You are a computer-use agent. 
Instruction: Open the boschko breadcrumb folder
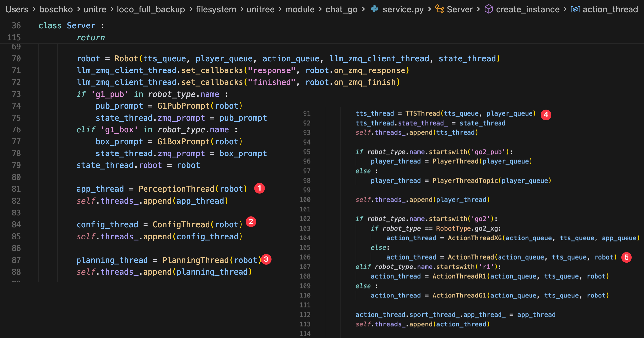point(56,9)
